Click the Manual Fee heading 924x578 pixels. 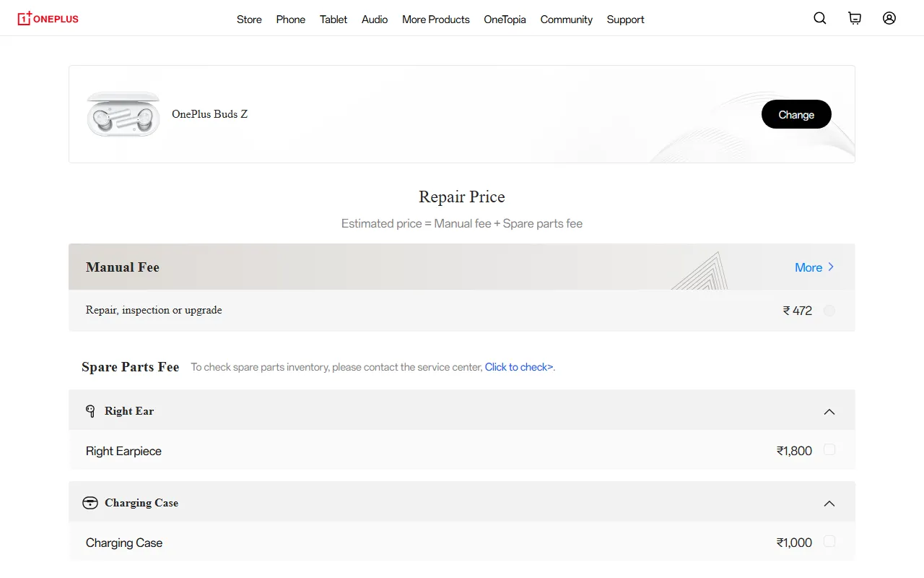pos(123,267)
